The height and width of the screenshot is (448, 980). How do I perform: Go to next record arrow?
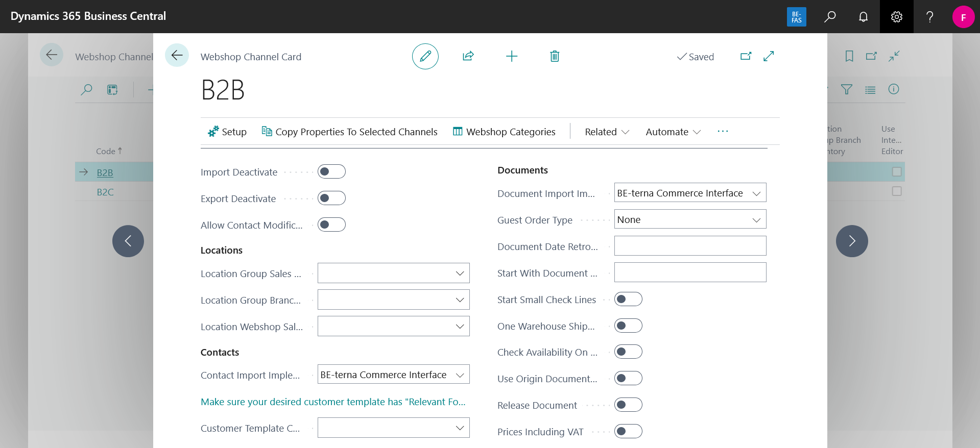coord(852,241)
